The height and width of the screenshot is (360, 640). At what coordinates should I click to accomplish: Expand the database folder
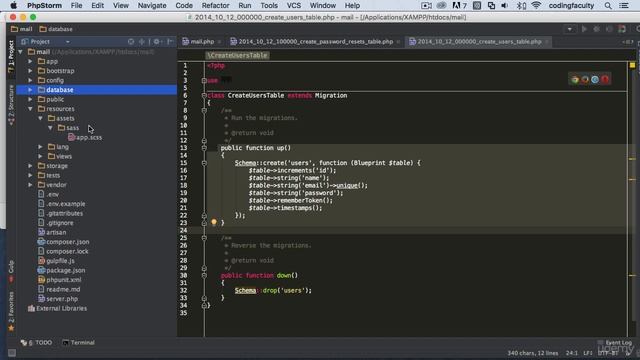coord(30,90)
